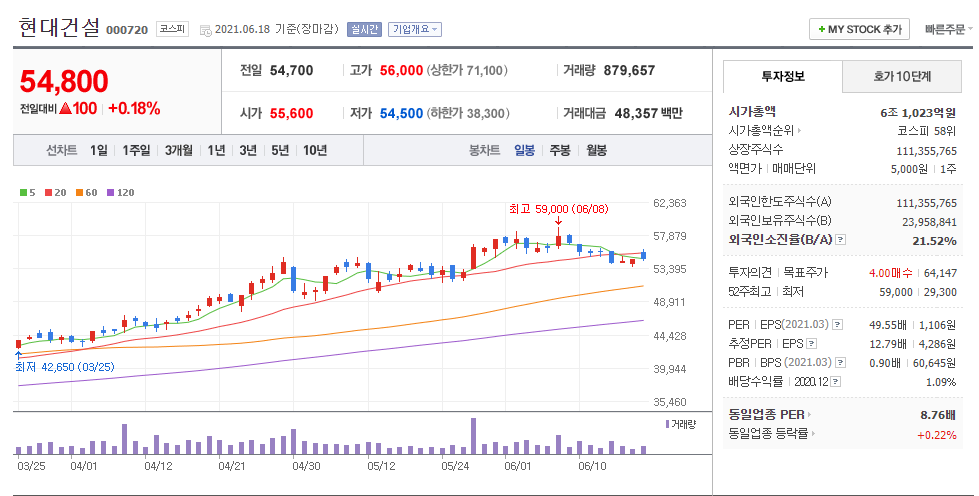Click the 시가총액 label
The width and height of the screenshot is (979, 496).
[x=752, y=112]
